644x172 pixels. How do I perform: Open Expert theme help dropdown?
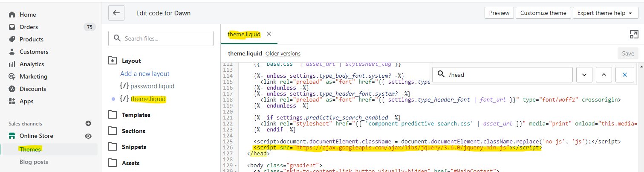(605, 13)
